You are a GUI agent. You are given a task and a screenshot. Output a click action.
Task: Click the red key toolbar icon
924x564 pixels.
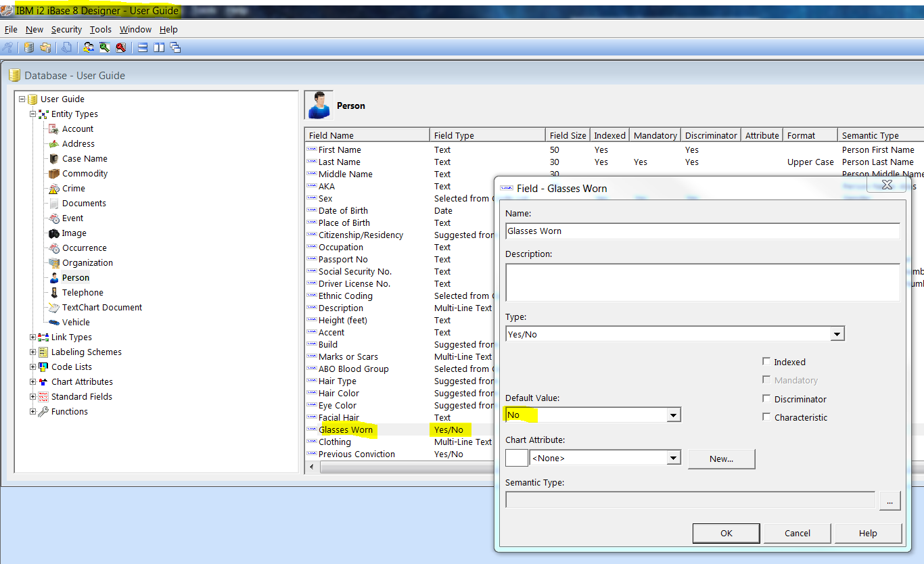pyautogui.click(x=120, y=47)
